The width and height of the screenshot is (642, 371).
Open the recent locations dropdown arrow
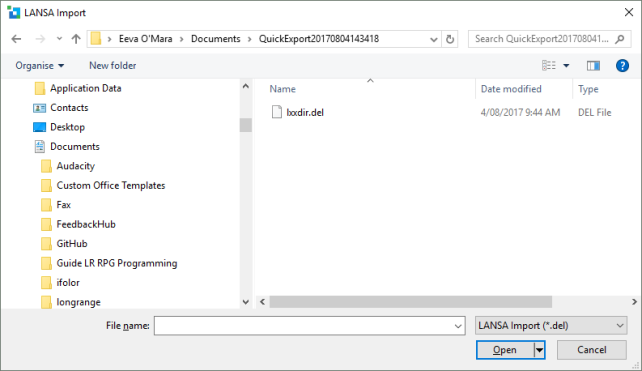tap(59, 39)
